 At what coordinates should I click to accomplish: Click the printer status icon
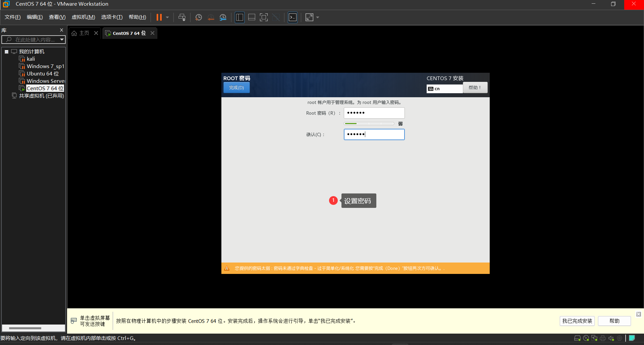click(603, 338)
